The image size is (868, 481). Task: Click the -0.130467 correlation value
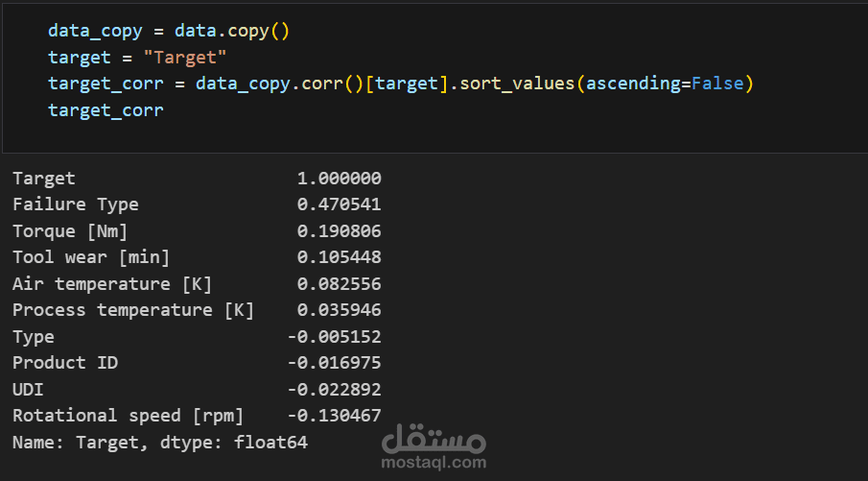point(335,416)
